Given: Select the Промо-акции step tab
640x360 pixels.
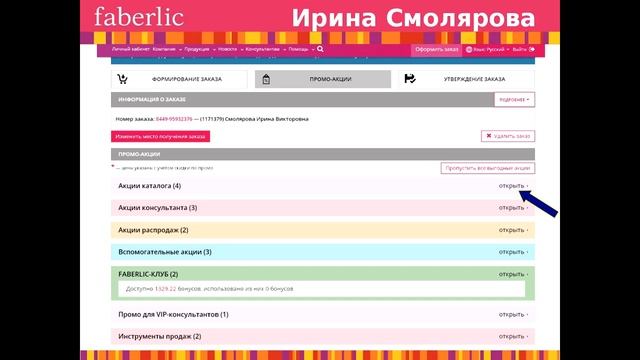Looking at the screenshot, I should 323,79.
